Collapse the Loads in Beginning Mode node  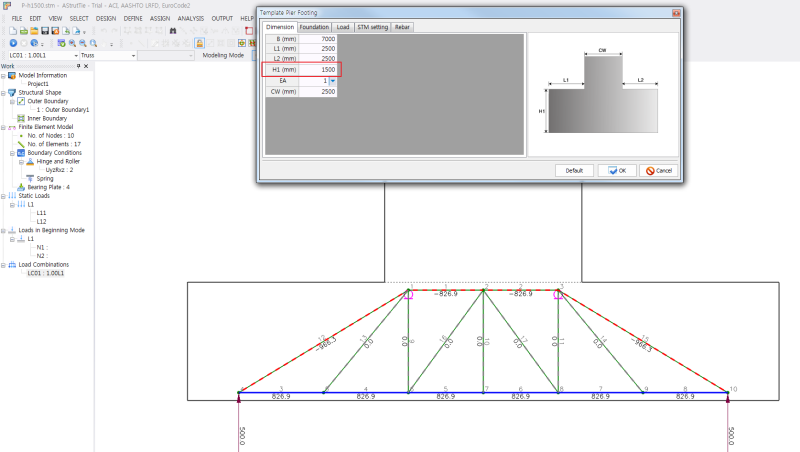[x=4, y=231]
